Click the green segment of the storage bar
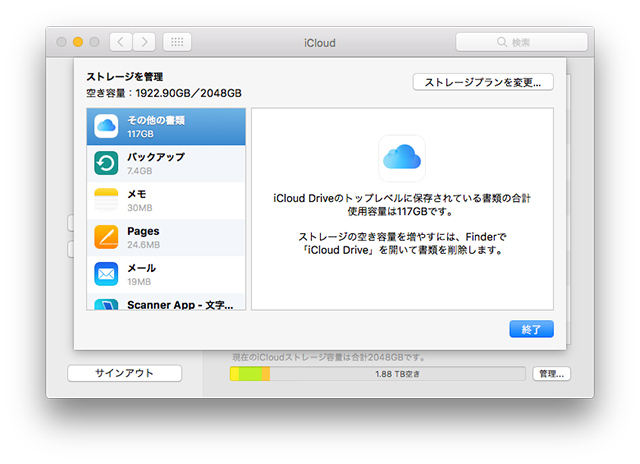Viewport: 640px width, 464px height. tap(250, 374)
